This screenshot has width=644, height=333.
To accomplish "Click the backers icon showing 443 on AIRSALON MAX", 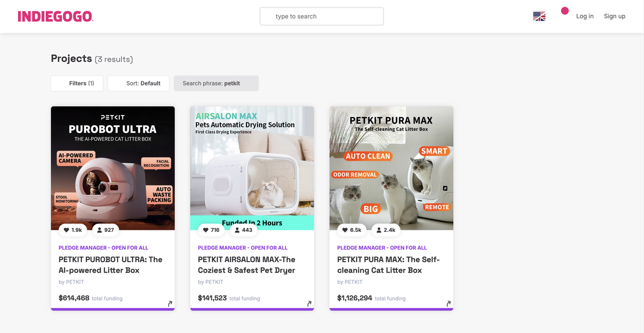I will pyautogui.click(x=243, y=230).
